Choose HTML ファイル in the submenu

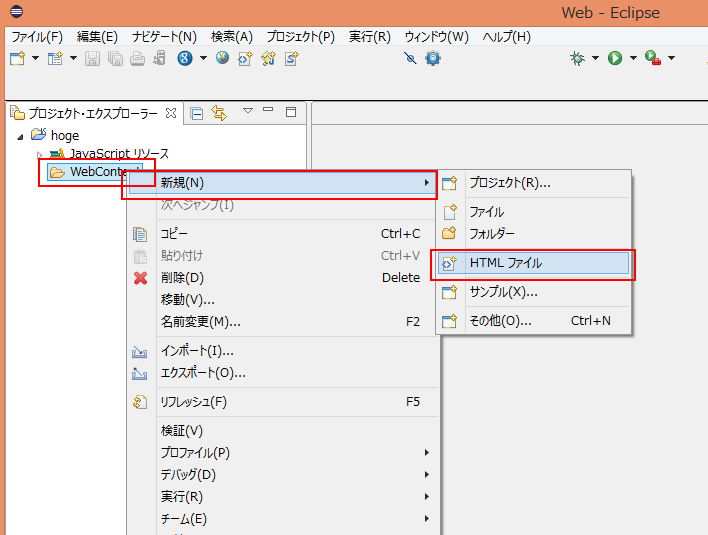[x=533, y=263]
